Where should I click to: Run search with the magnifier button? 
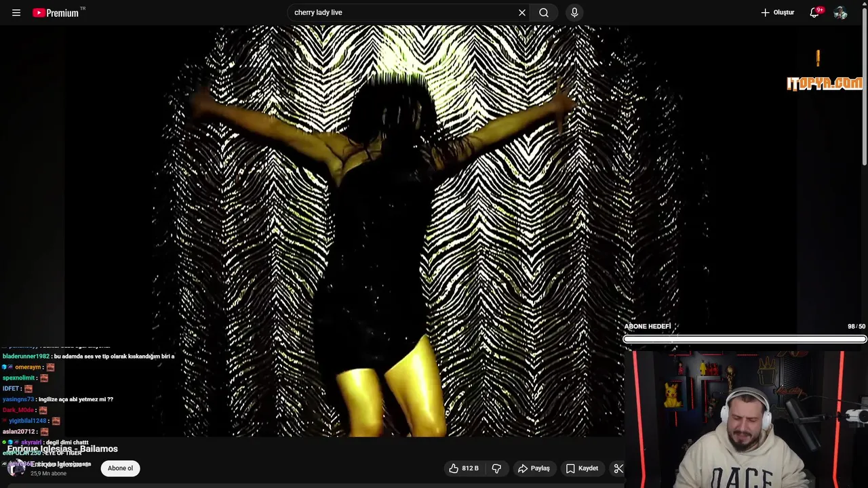[544, 13]
